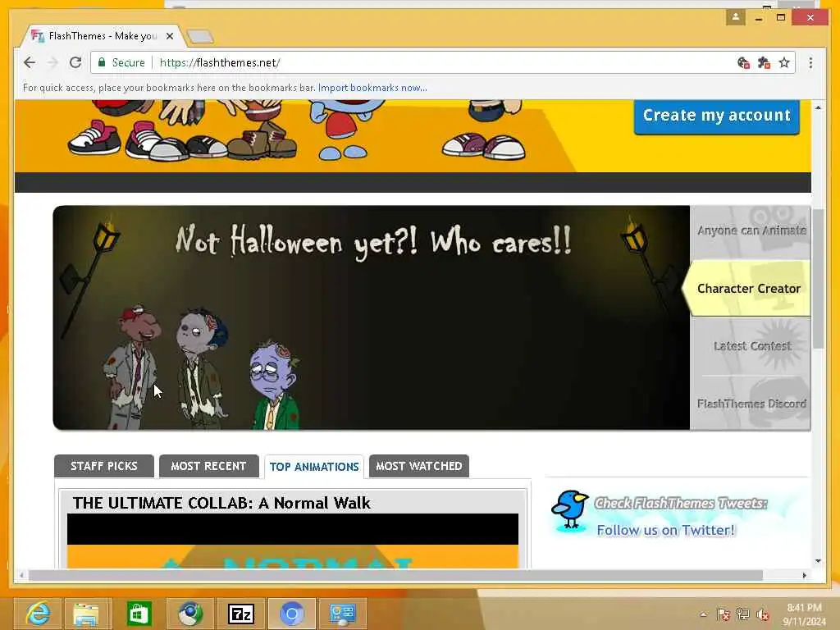Click the A Normal Walk video thumbnail
The height and width of the screenshot is (630, 840).
(x=293, y=541)
